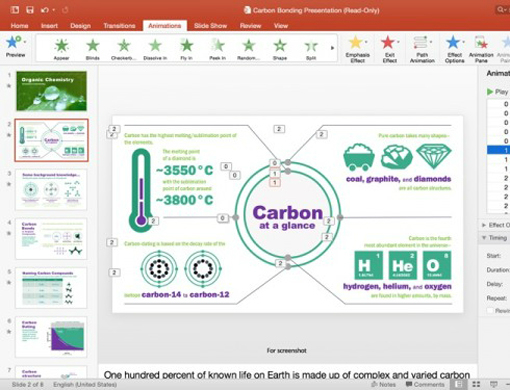Click the Exit Effect red star
This screenshot has width=510, height=390.
click(x=387, y=43)
